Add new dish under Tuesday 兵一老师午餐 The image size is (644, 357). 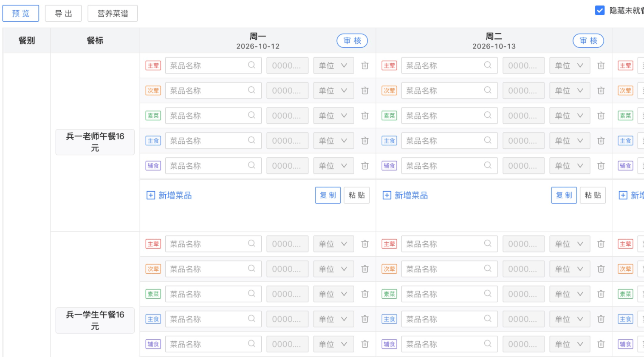(405, 195)
